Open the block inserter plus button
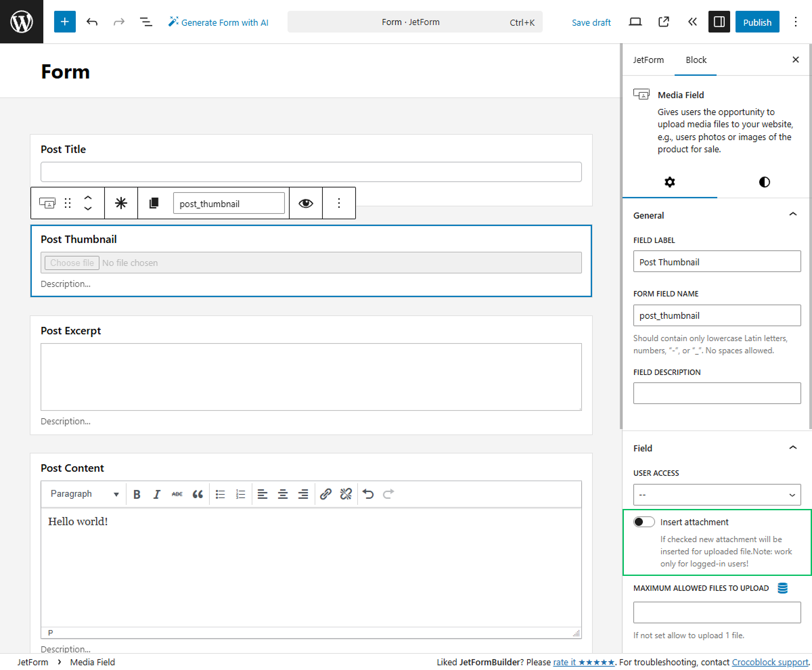Screen dimensions: 812x670 (x=65, y=22)
